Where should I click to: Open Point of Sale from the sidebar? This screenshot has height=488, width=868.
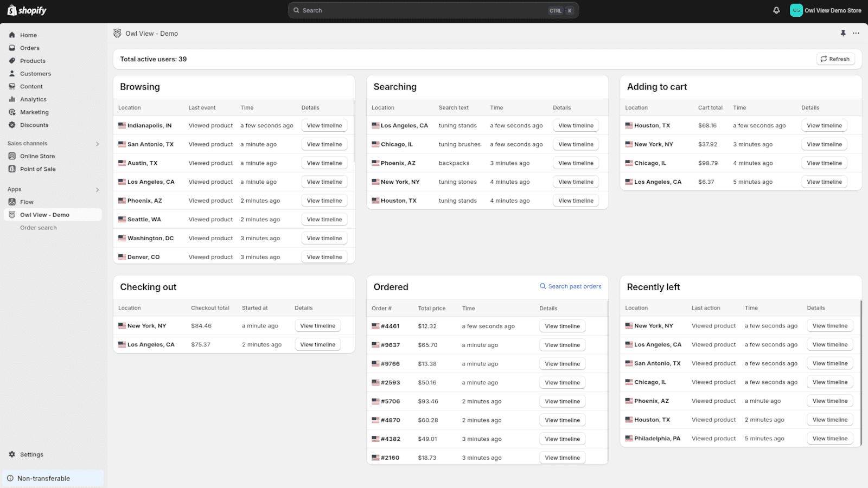(x=12, y=169)
